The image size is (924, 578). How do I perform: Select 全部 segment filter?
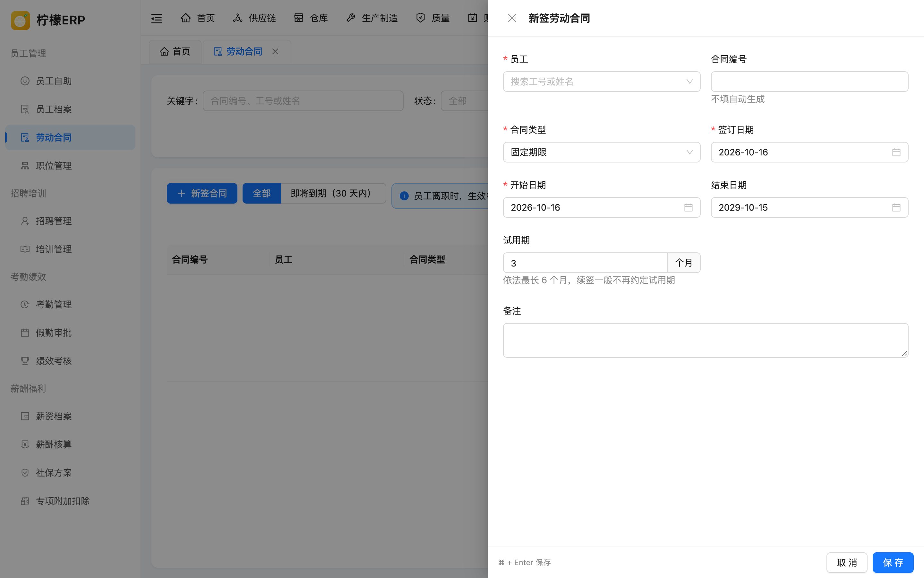[261, 193]
